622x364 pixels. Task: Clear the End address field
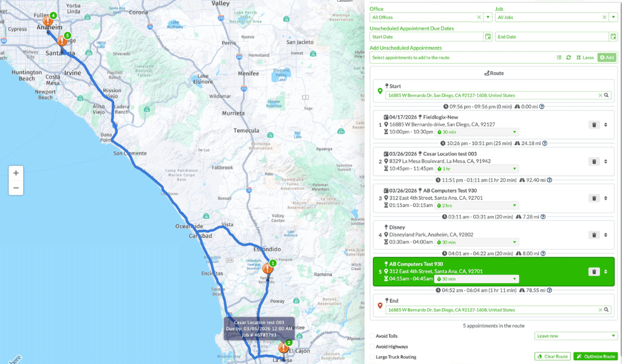[x=600, y=310]
